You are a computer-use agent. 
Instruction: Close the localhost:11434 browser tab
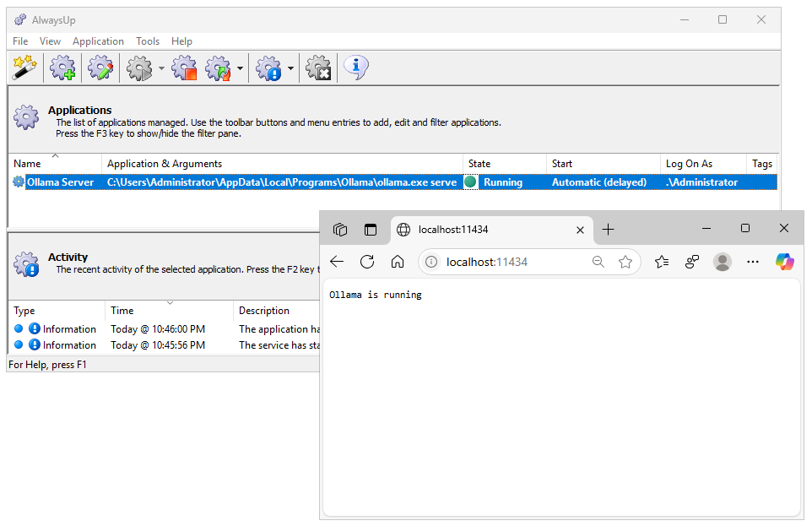coord(580,230)
